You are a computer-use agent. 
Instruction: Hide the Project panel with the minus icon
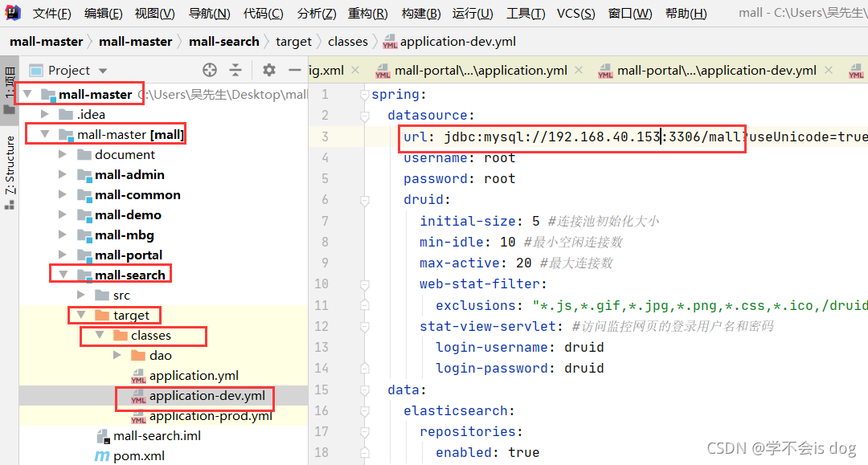click(x=294, y=70)
